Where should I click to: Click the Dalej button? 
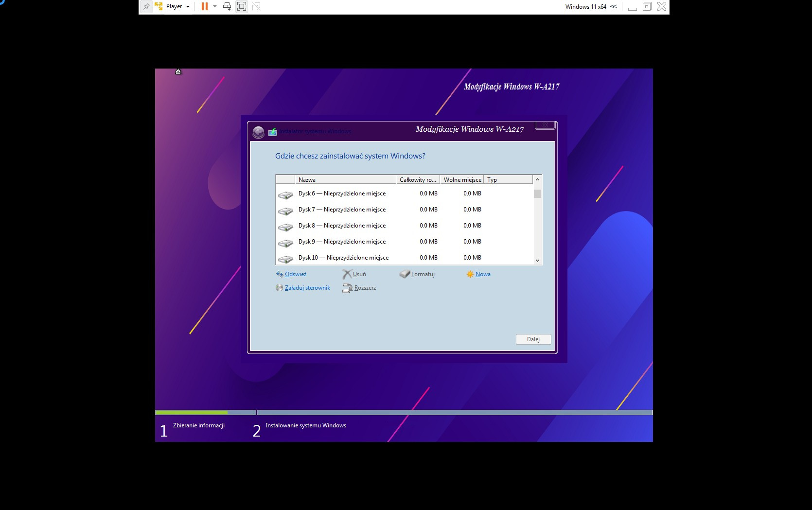pos(533,339)
